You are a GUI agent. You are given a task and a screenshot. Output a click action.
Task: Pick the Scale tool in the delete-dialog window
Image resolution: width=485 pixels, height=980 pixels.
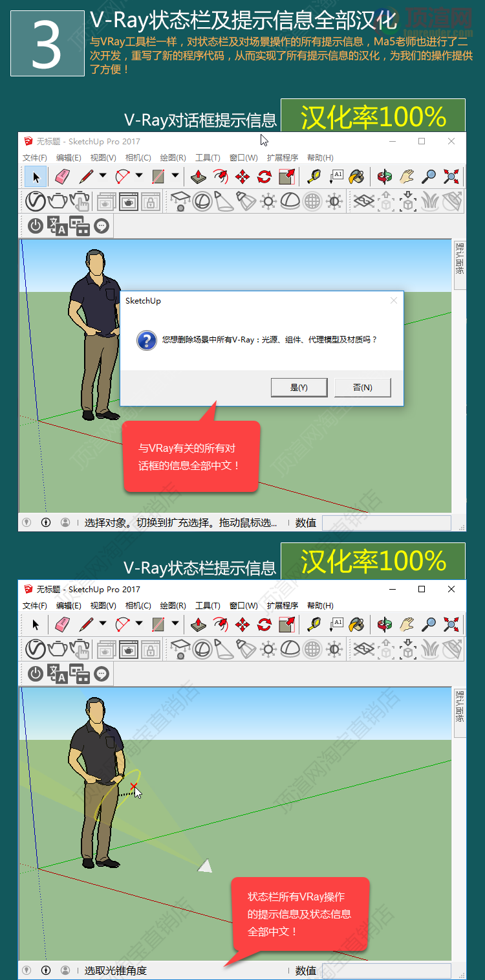286,176
